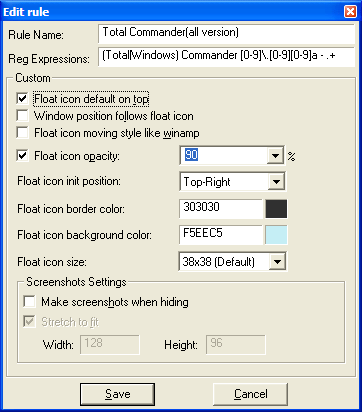Click the border color 303030 text field
Screen dimensions: 362x412
coord(221,209)
